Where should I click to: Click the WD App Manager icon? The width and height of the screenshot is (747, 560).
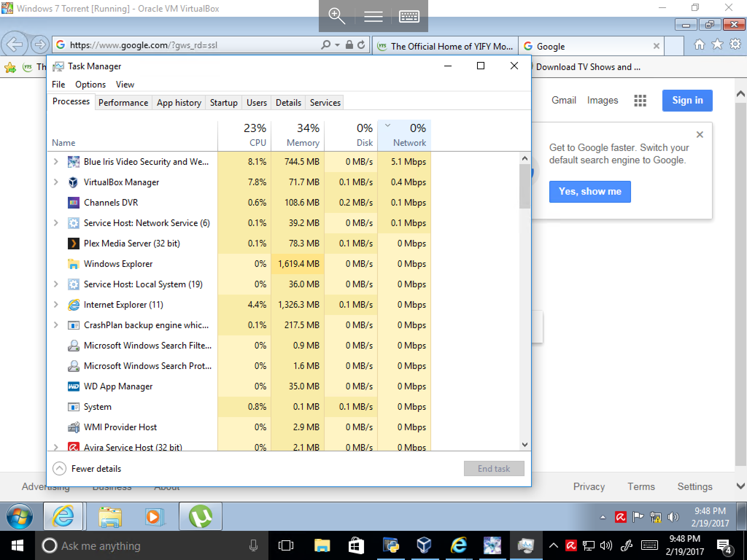tap(73, 386)
